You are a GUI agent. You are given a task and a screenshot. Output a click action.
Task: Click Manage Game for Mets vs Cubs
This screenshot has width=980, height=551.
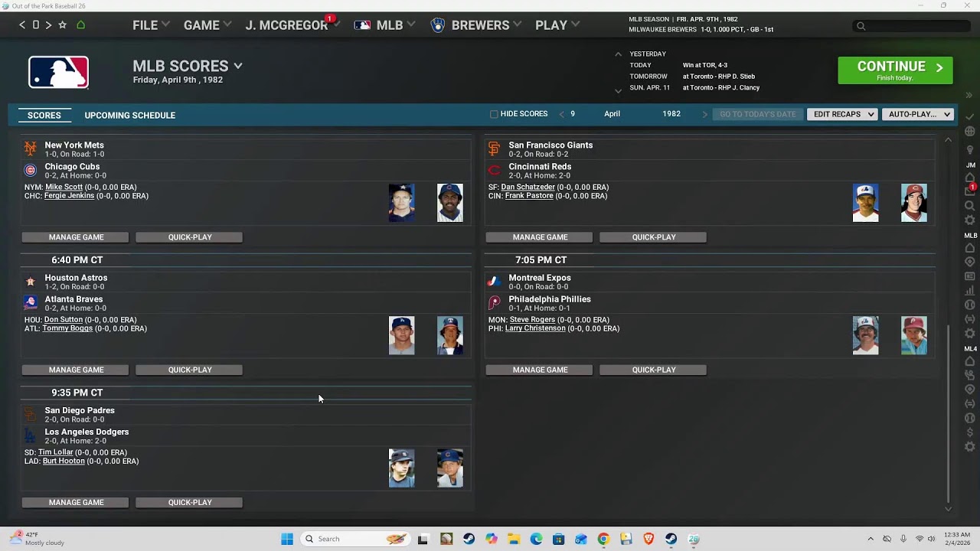[75, 237]
